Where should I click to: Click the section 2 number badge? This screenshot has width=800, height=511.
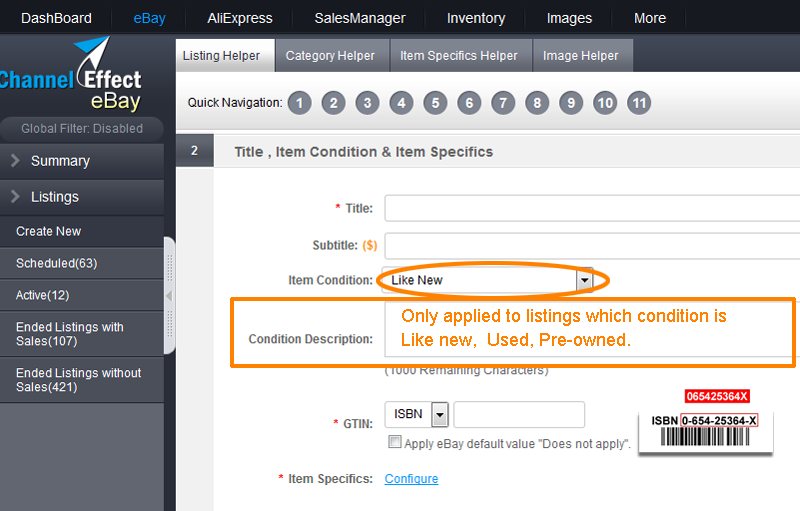[194, 150]
